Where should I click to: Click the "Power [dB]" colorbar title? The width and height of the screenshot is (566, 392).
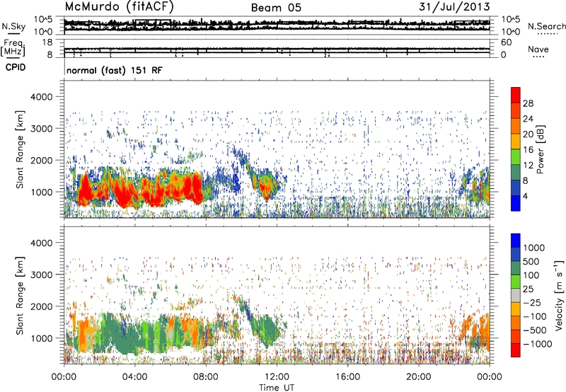540,149
